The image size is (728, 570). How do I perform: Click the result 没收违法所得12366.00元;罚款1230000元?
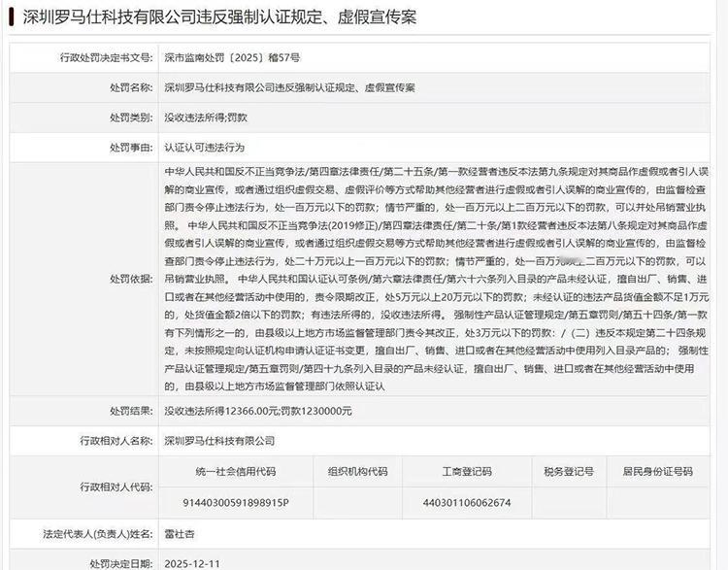[x=258, y=411]
